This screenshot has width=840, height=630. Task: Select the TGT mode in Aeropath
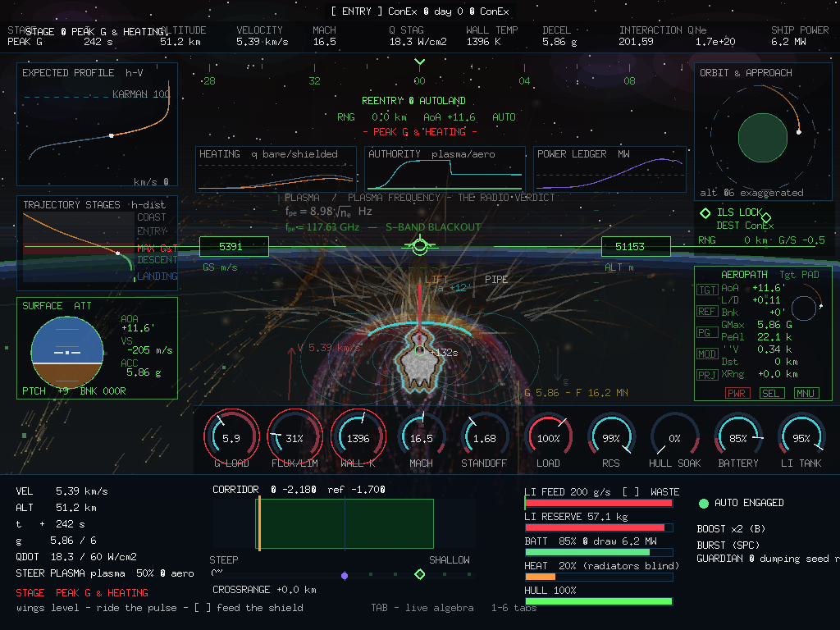click(707, 290)
